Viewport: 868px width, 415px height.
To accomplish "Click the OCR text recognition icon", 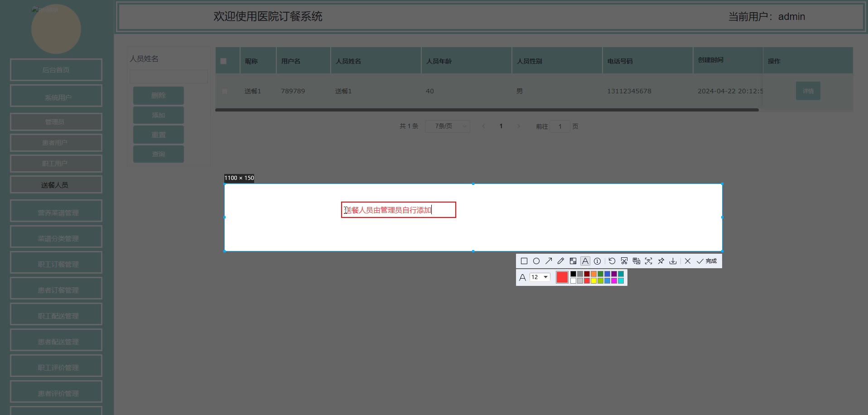I will [649, 261].
